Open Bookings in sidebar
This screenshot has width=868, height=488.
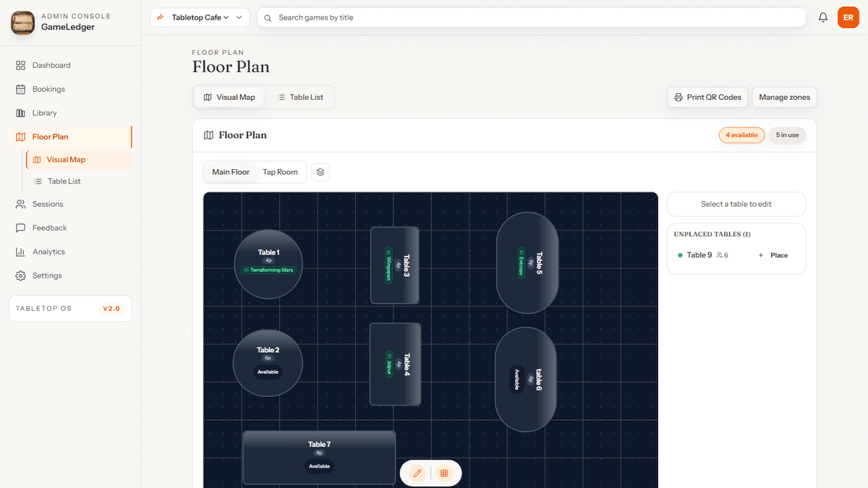(x=70, y=89)
